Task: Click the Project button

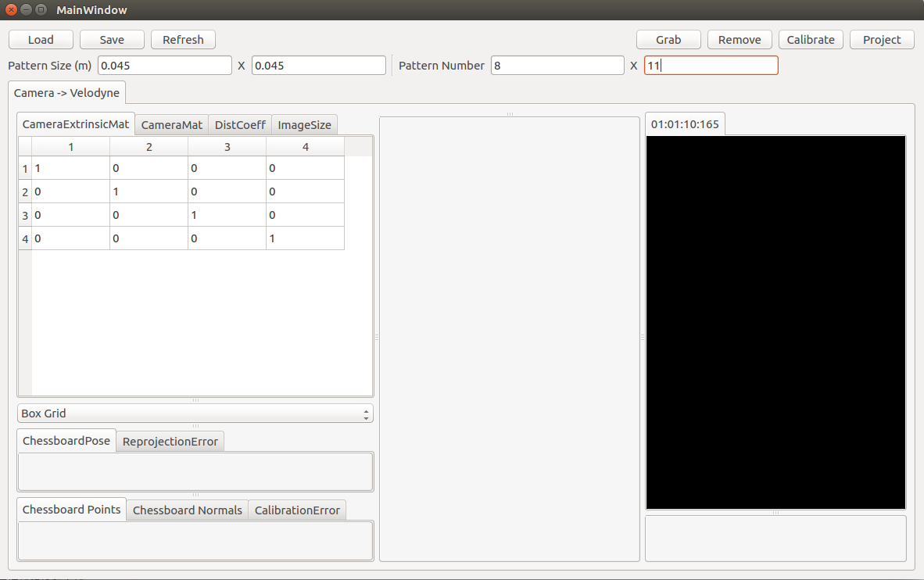Action: [x=881, y=39]
